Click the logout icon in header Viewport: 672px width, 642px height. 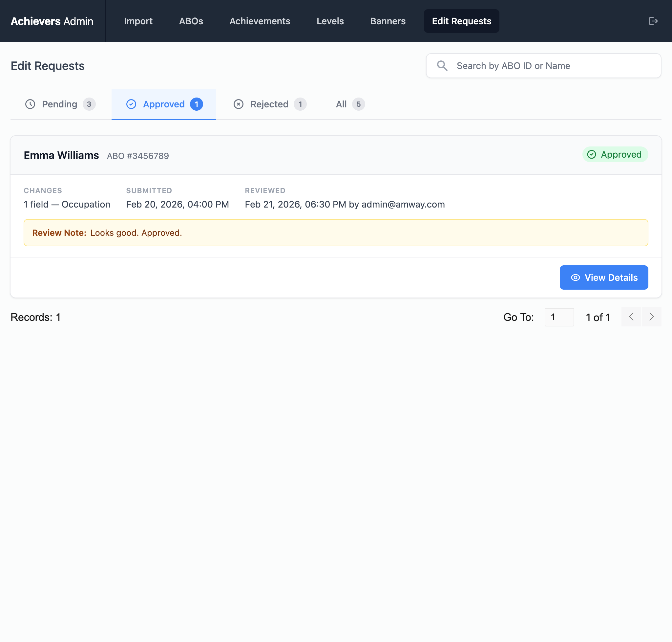point(653,21)
